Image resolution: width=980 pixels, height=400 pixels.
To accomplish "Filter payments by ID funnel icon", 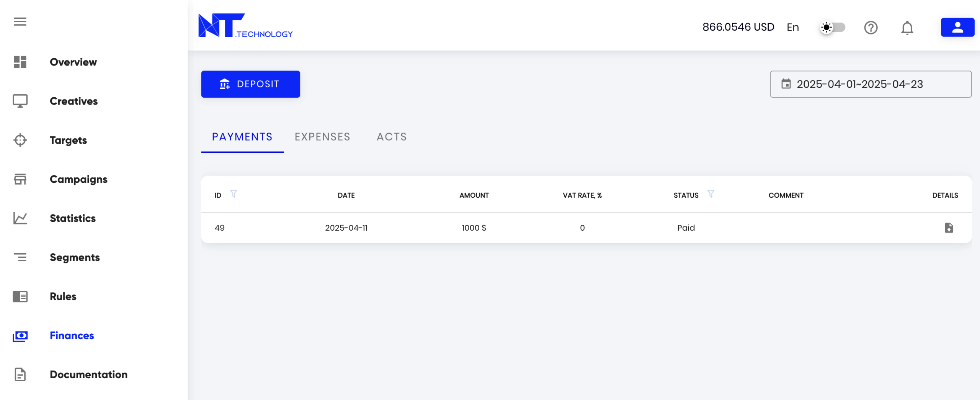I will click(234, 194).
